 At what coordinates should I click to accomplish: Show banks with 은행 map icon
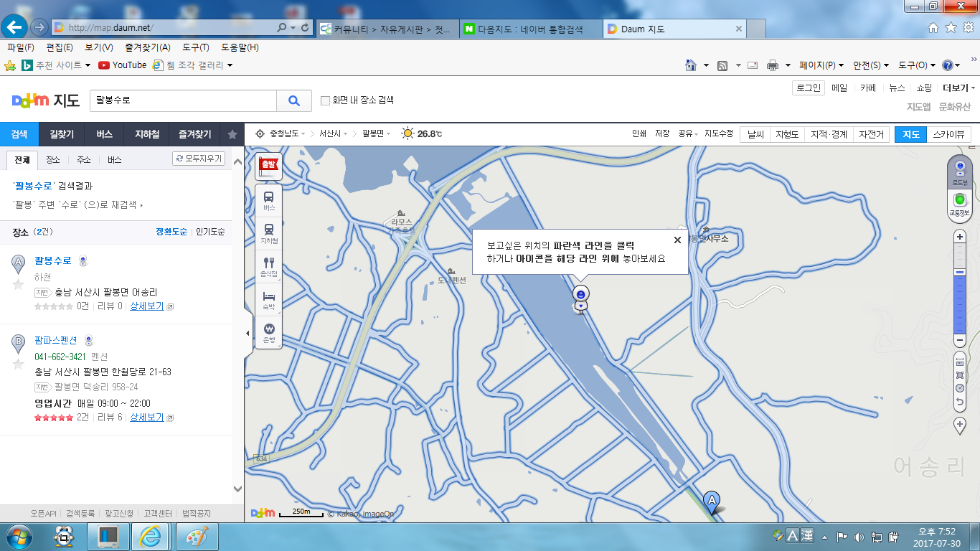pyautogui.click(x=269, y=332)
